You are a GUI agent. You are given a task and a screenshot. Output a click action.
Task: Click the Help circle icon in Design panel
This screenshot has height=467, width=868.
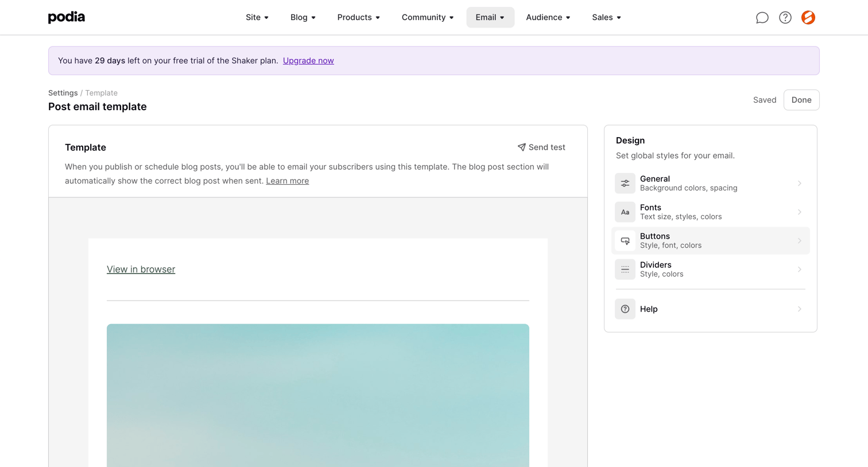click(625, 309)
